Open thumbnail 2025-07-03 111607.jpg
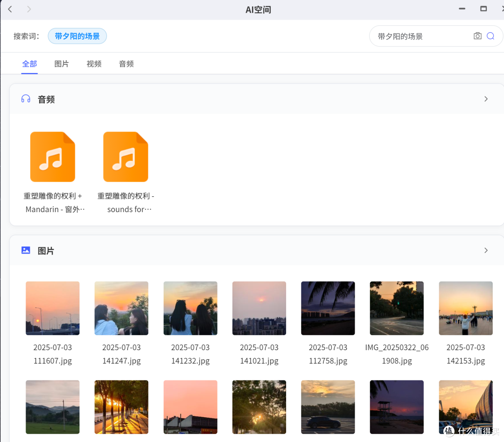504x442 pixels. (53, 308)
